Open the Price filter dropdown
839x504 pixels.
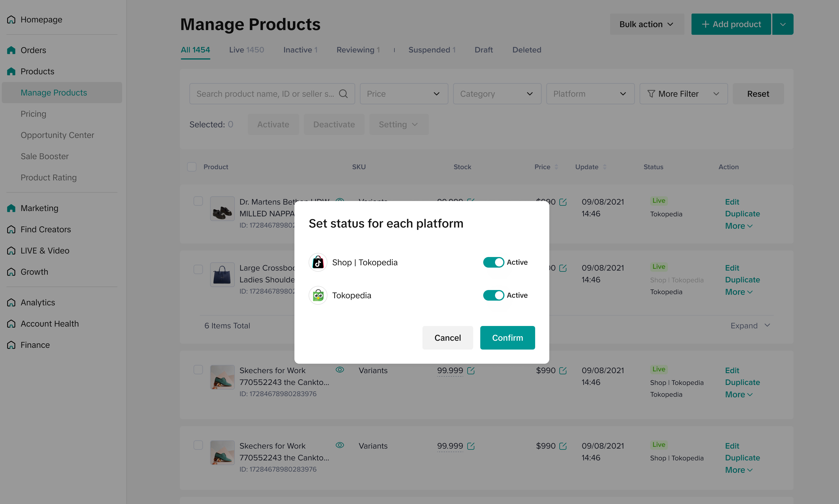[404, 94]
